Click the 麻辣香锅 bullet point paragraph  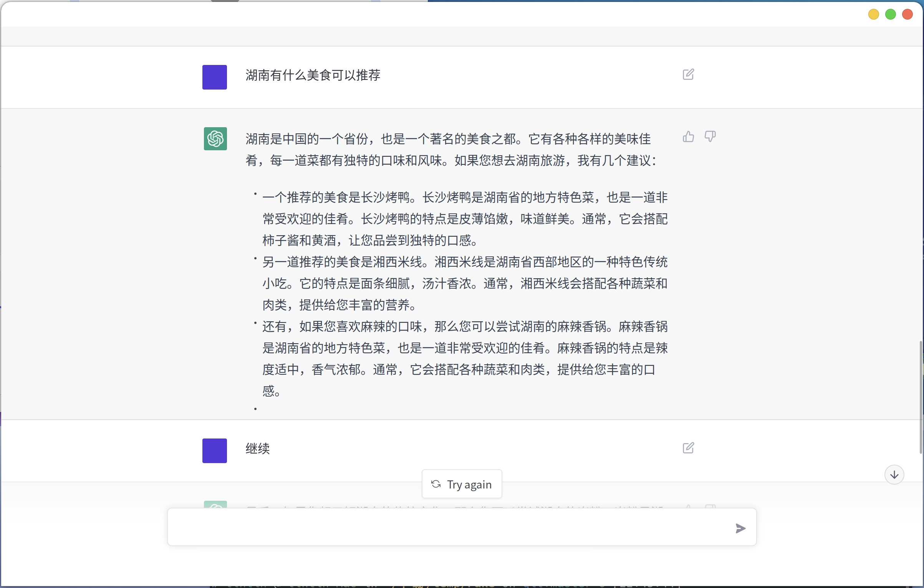pyautogui.click(x=465, y=348)
